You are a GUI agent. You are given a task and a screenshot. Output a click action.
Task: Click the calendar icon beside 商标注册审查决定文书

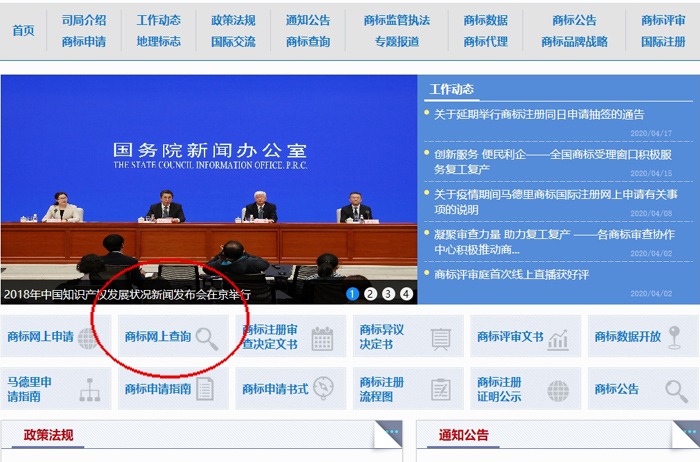pyautogui.click(x=322, y=339)
